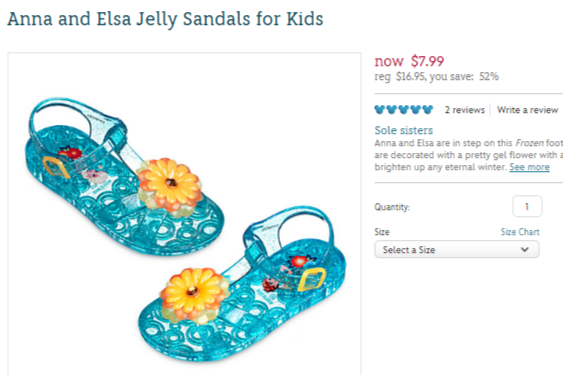Viewport: 563px width, 375px height.
Task: Click the second Mickey-head rating icon
Action: pyautogui.click(x=392, y=110)
